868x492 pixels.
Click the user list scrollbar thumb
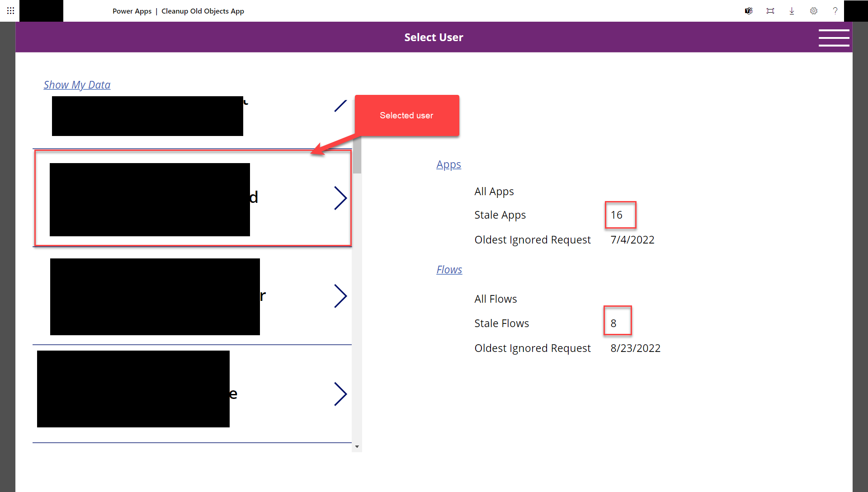(357, 156)
